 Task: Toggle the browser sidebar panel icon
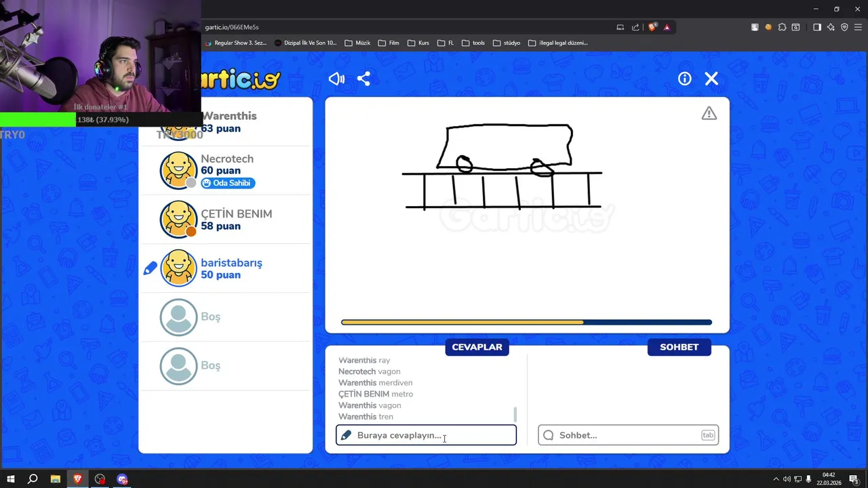[x=817, y=27]
